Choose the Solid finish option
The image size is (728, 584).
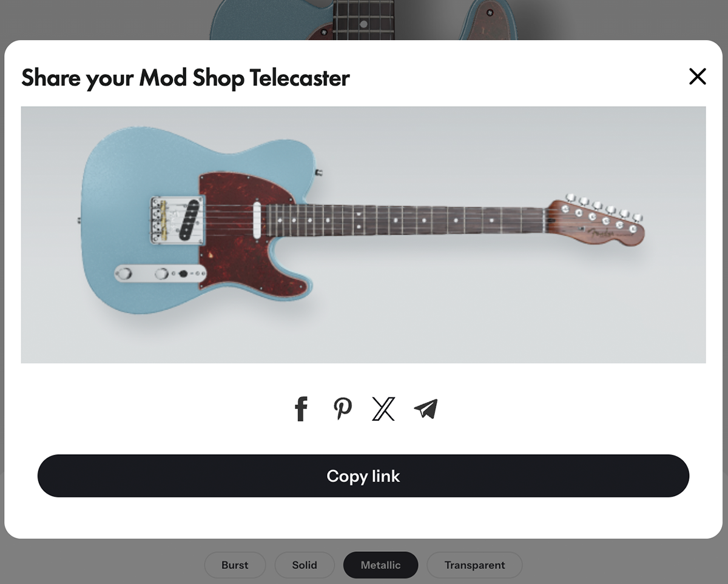[x=305, y=565]
